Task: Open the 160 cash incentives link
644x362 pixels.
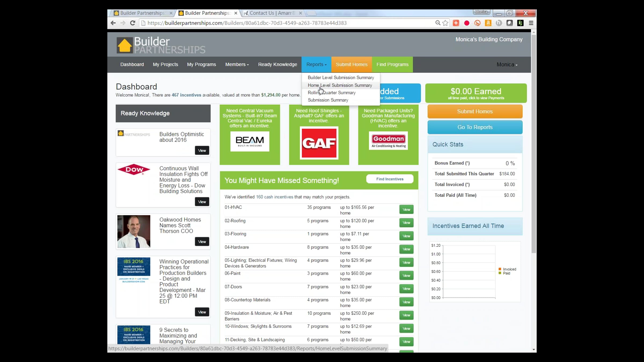Action: [274, 197]
